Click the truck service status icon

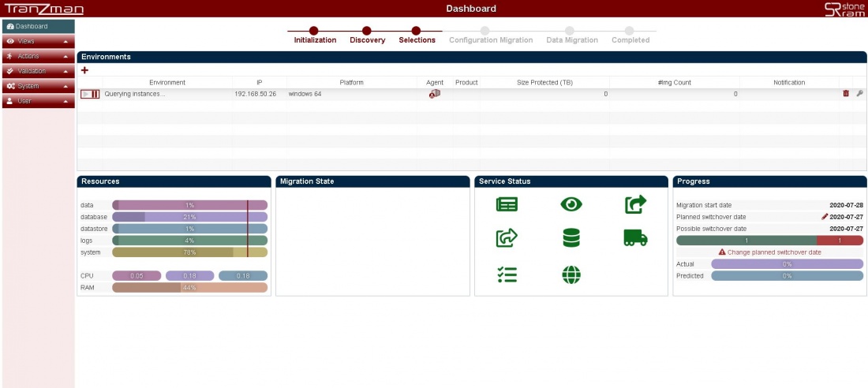[x=635, y=237]
